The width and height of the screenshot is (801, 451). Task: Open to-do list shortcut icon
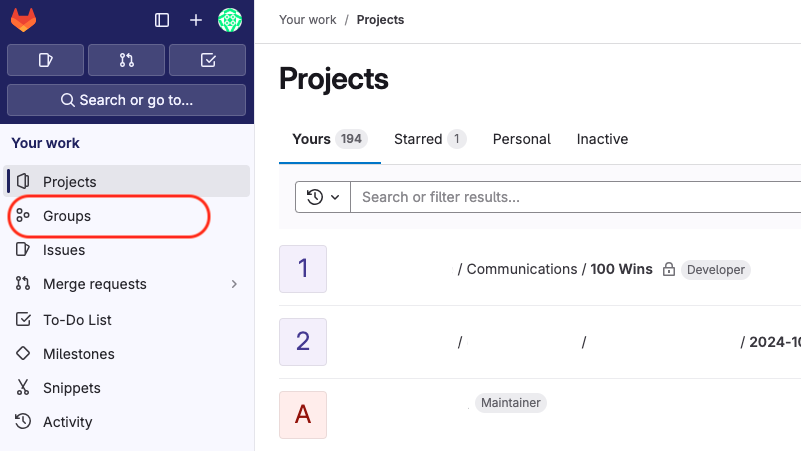tap(207, 60)
